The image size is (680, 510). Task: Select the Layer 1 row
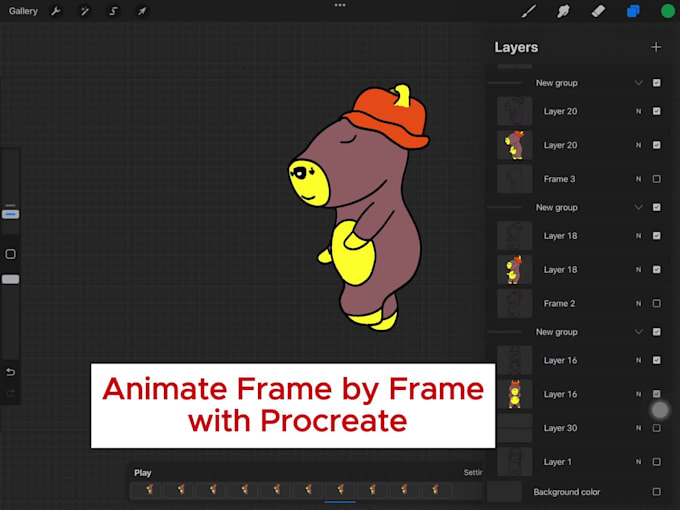tap(579, 462)
